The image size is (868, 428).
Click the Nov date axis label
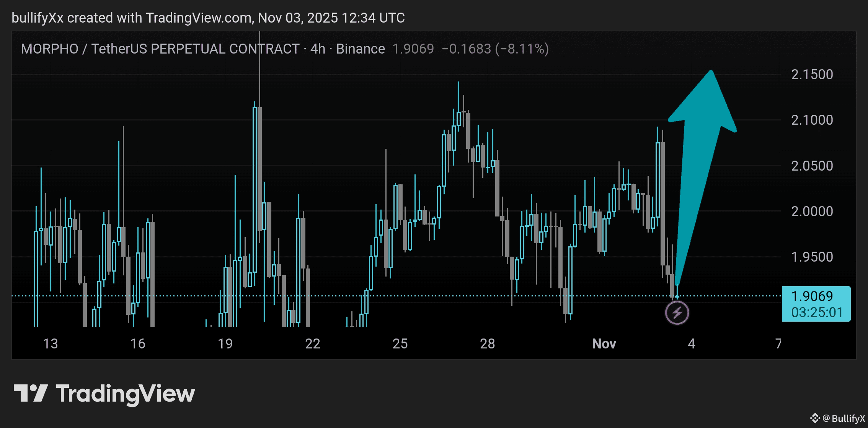click(x=604, y=343)
